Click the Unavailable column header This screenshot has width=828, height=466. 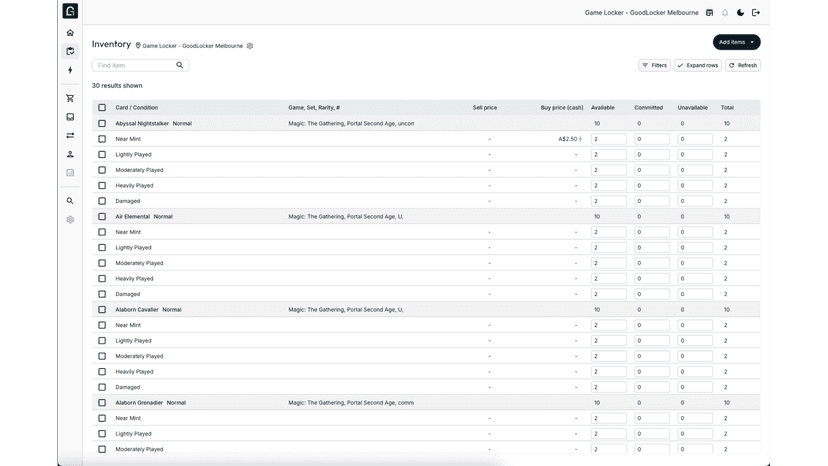point(693,107)
